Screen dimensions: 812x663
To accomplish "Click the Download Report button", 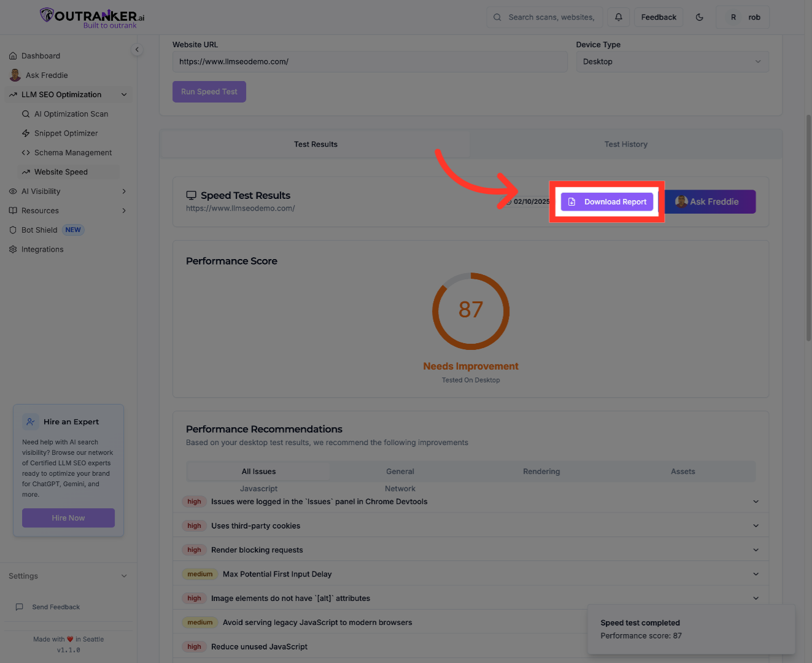I will (606, 201).
